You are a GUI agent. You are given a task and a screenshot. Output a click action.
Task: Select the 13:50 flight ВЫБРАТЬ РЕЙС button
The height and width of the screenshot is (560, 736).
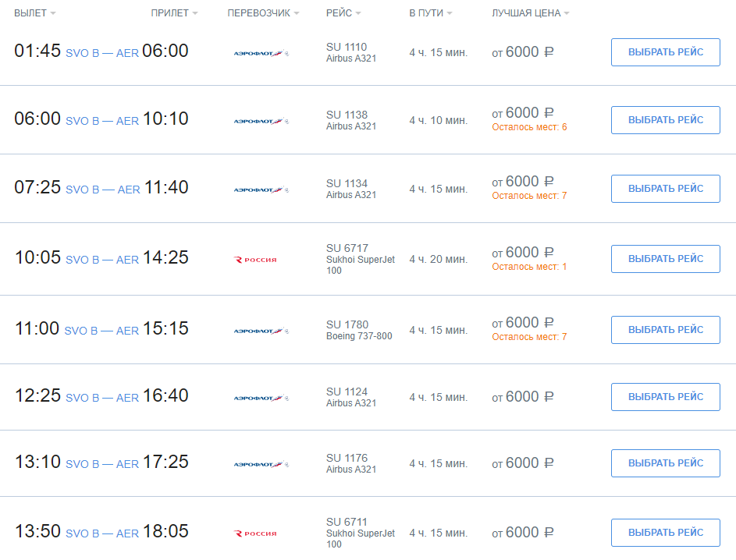point(666,533)
